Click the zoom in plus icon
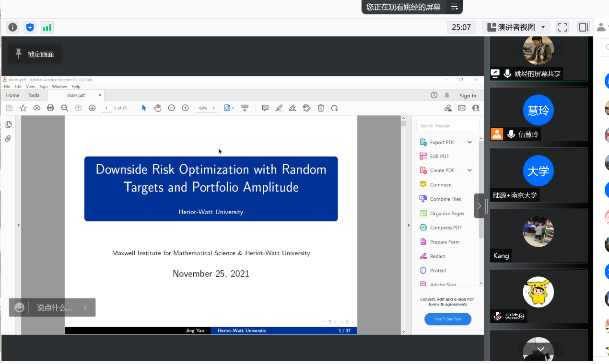This screenshot has height=364, width=609. point(185,108)
